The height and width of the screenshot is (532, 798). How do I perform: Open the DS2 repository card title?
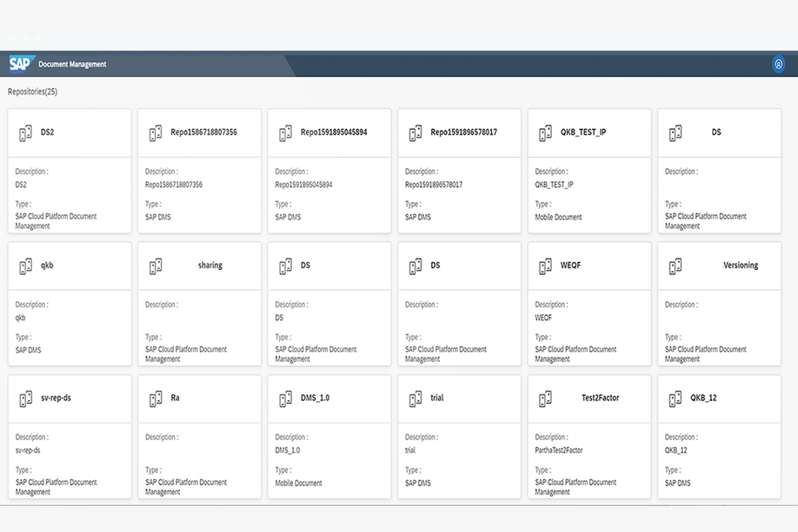click(x=47, y=132)
